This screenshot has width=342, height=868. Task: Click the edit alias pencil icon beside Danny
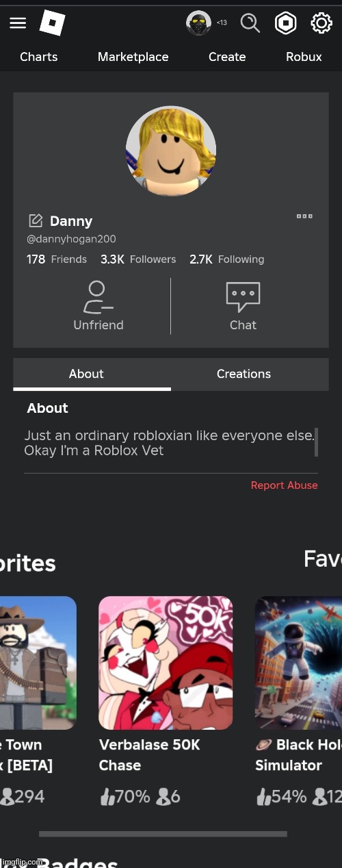35,220
